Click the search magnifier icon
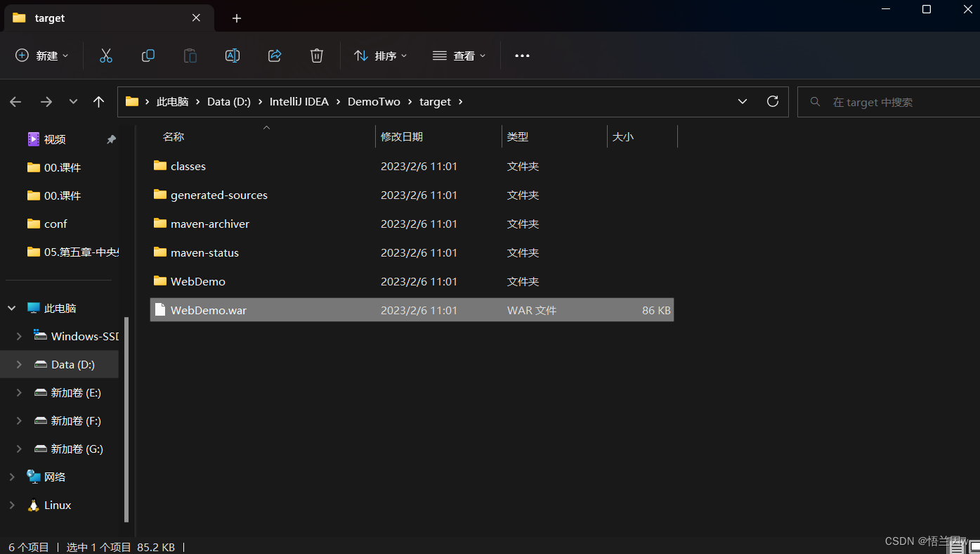This screenshot has width=980, height=554. [816, 102]
